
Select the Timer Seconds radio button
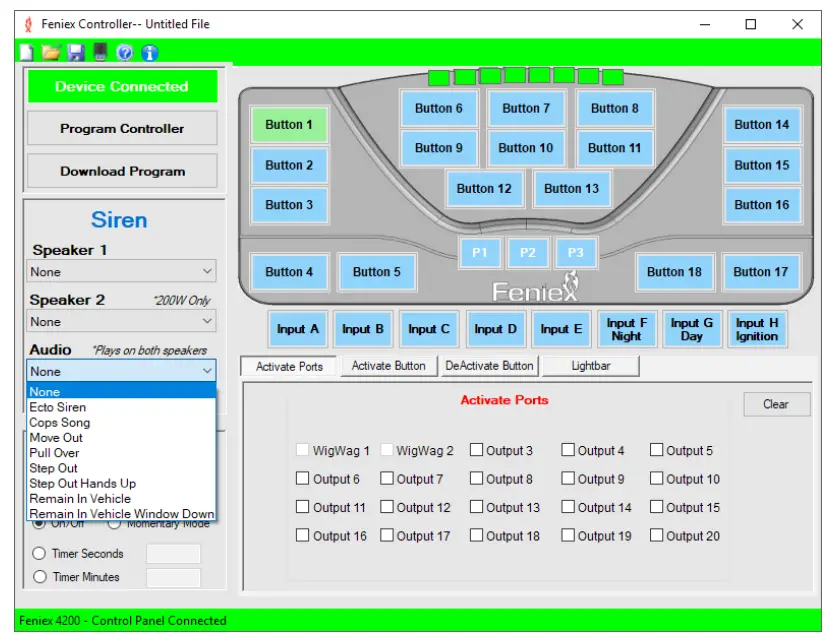point(40,554)
